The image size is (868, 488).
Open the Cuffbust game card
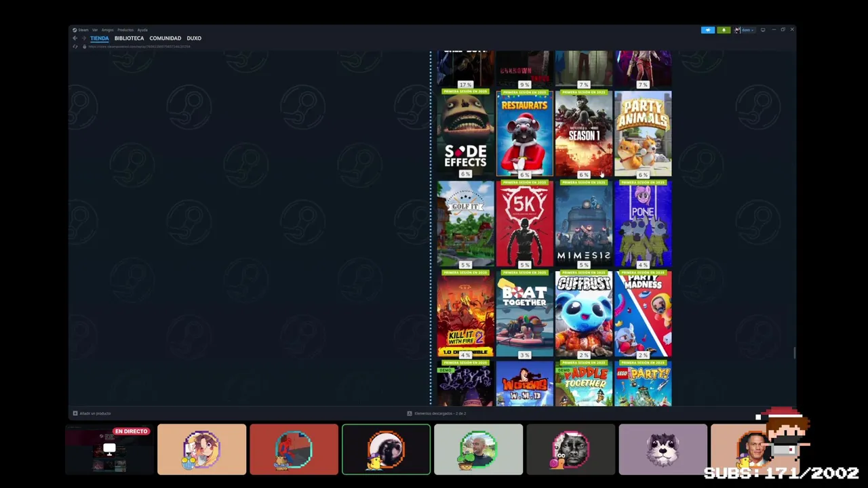click(x=583, y=314)
